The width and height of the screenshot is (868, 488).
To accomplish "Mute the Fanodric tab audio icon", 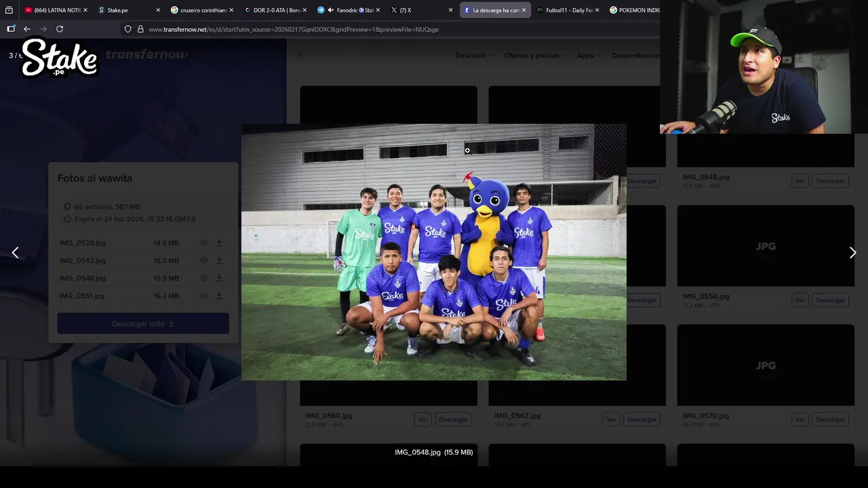I will pos(330,10).
